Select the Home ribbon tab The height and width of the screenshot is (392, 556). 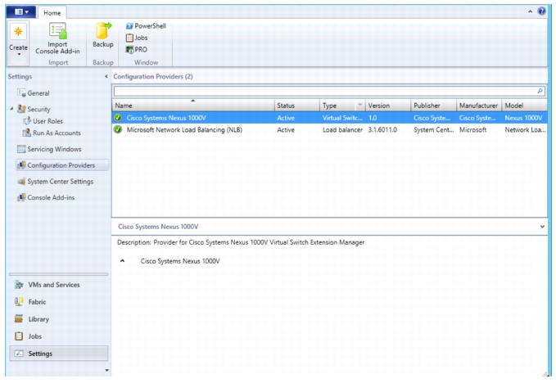(52, 13)
